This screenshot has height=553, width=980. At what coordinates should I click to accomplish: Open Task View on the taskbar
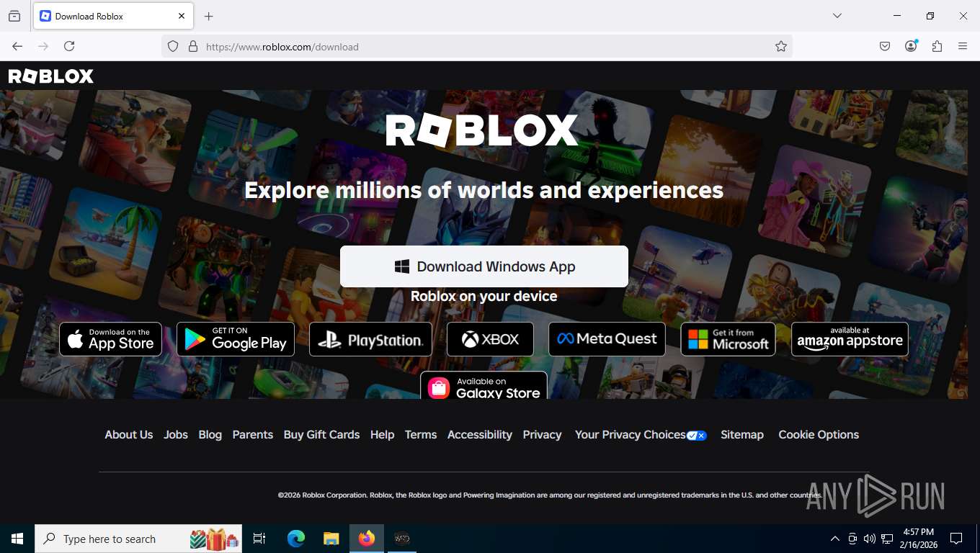pos(259,539)
